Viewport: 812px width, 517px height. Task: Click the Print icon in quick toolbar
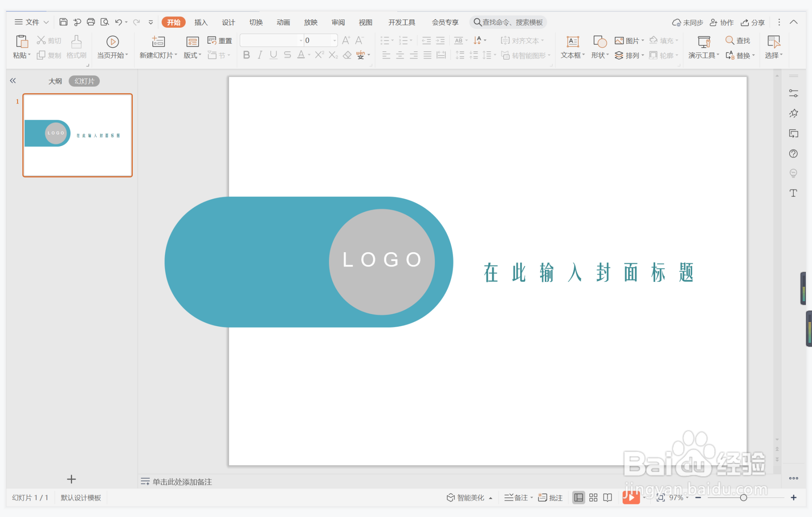click(x=91, y=22)
